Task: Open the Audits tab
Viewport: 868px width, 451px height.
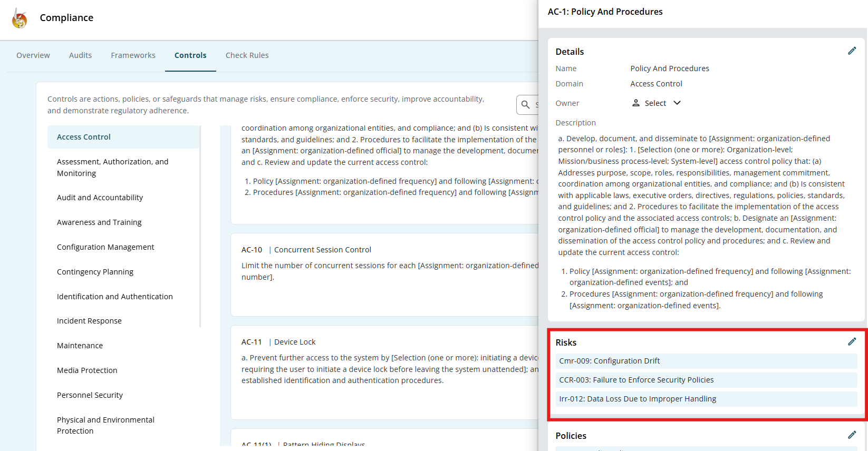Action: click(80, 55)
